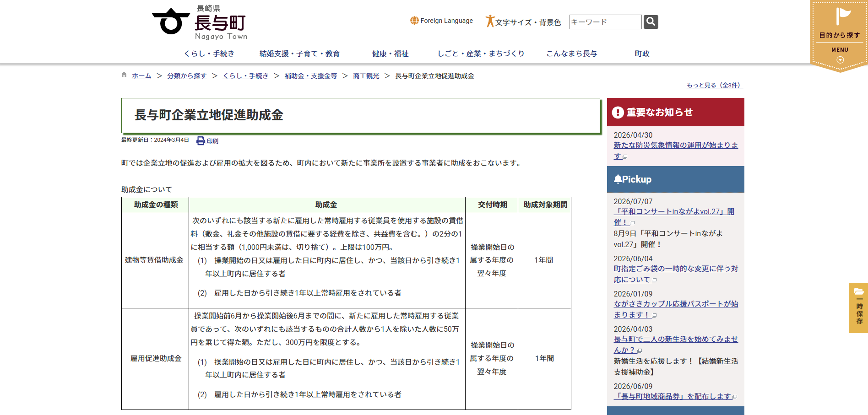The height and width of the screenshot is (415, 868).
Task: Click the orange person accessibility icon
Action: 490,21
